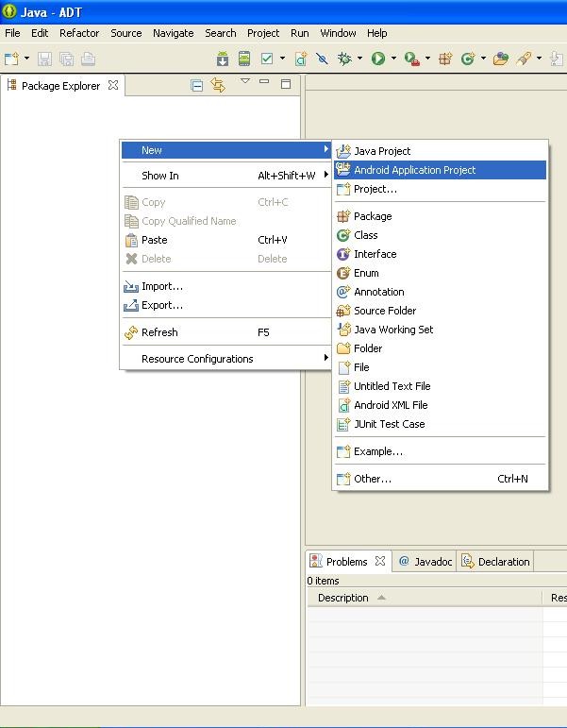Switch to the Declaration tab
This screenshot has width=567, height=728.
click(495, 561)
